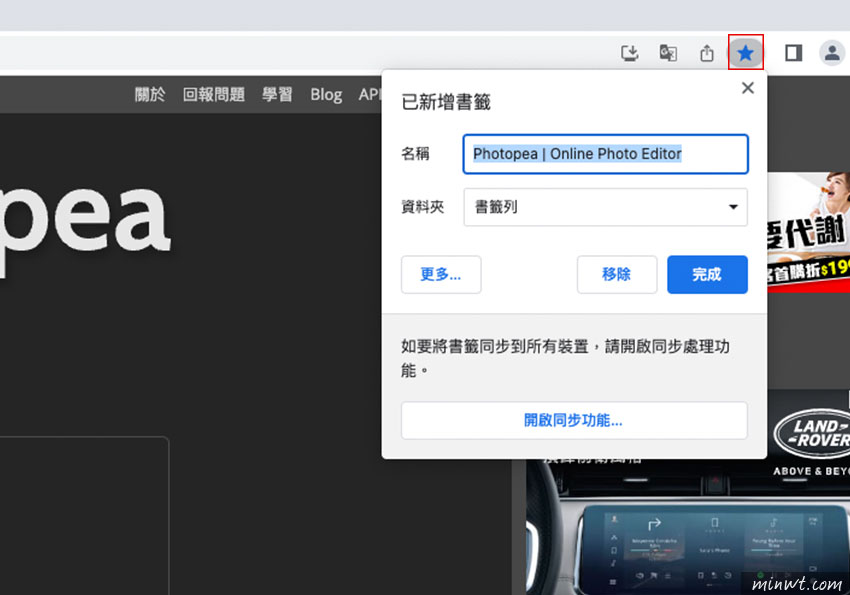Viewport: 850px width, 595px height.
Task: Open the browser side panel icon
Action: [794, 53]
